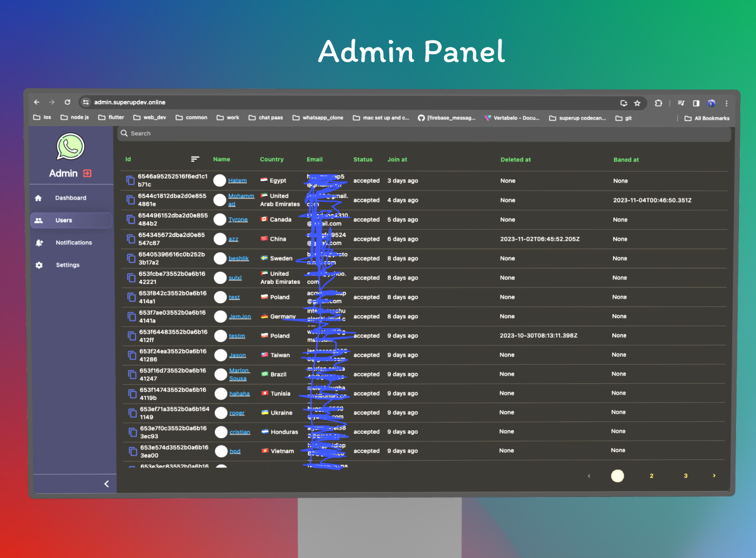756x558 pixels.
Task: Go to next page arrow in pagination
Action: point(714,475)
